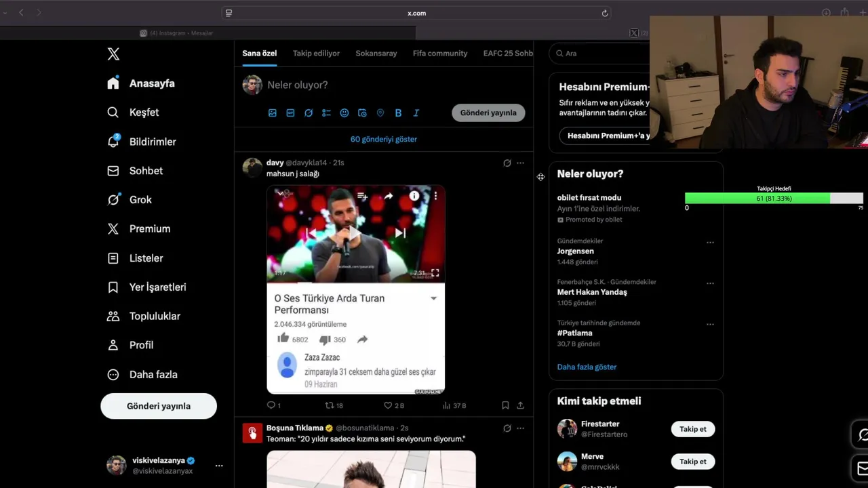Go back in browser
This screenshot has height=488, width=868.
(x=21, y=13)
